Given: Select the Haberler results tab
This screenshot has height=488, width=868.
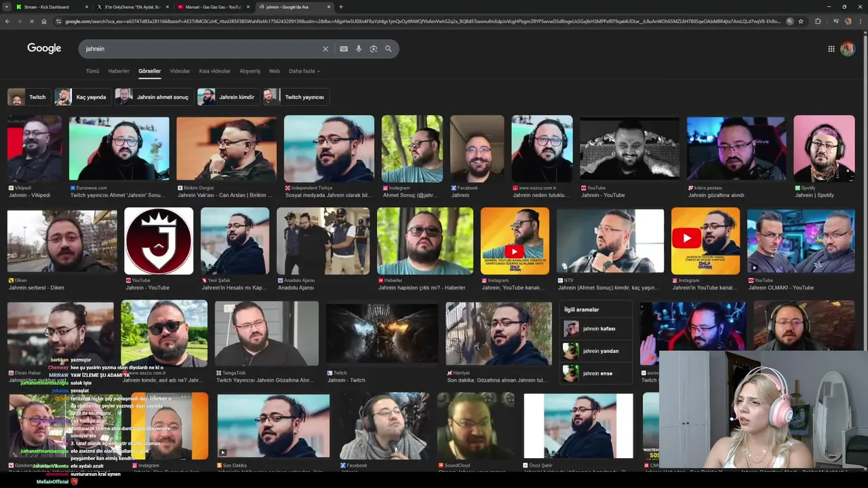Looking at the screenshot, I should pos(119,71).
